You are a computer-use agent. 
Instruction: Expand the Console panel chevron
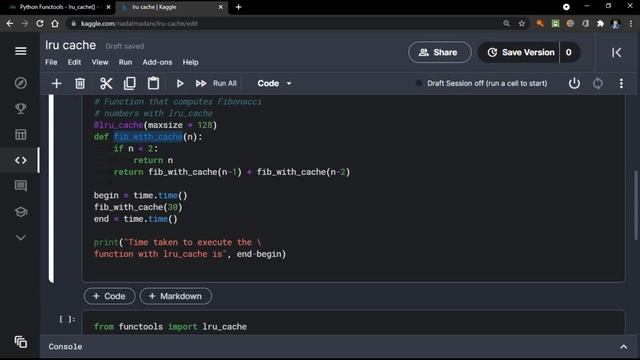click(623, 347)
